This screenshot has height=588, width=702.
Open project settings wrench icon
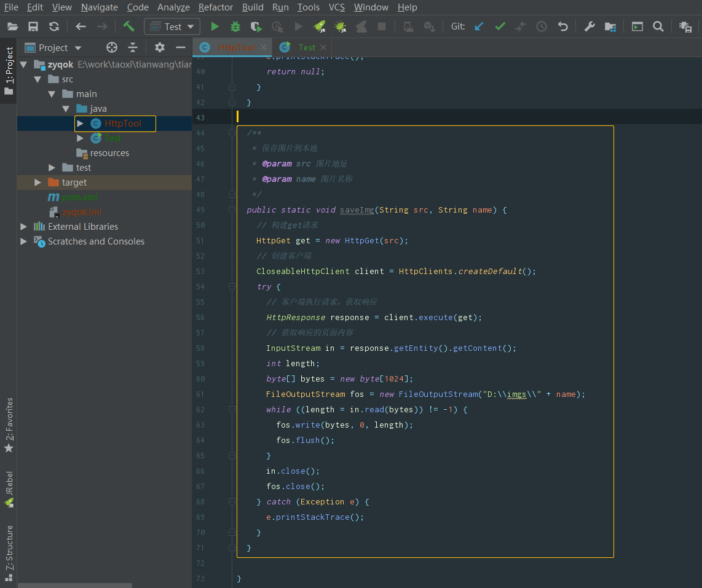click(x=589, y=26)
